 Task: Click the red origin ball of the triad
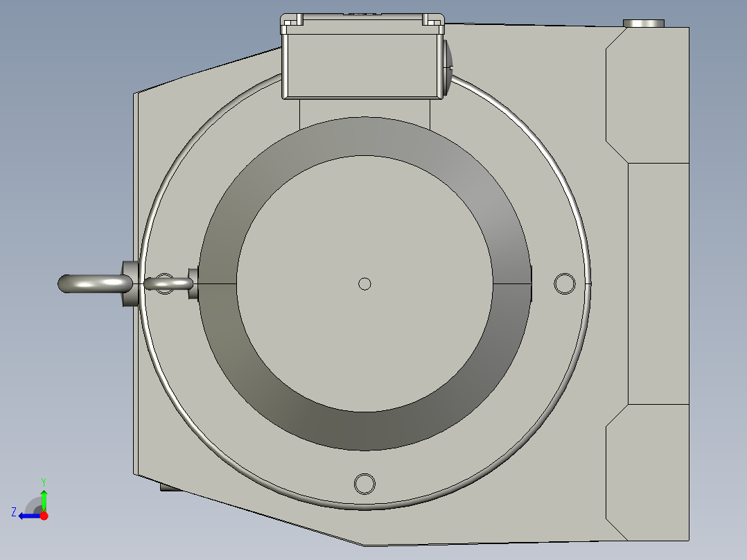44,516
